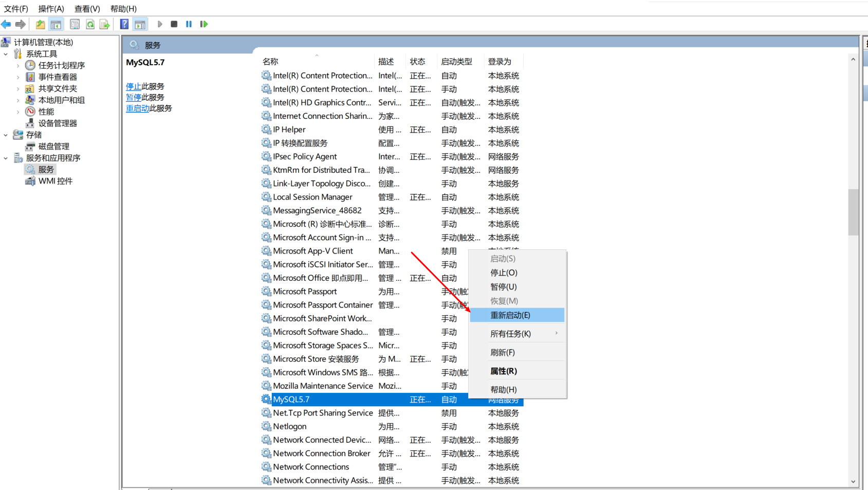Open the 操作(A) menu
Image resolution: width=868 pixels, height=490 pixels.
click(x=51, y=9)
